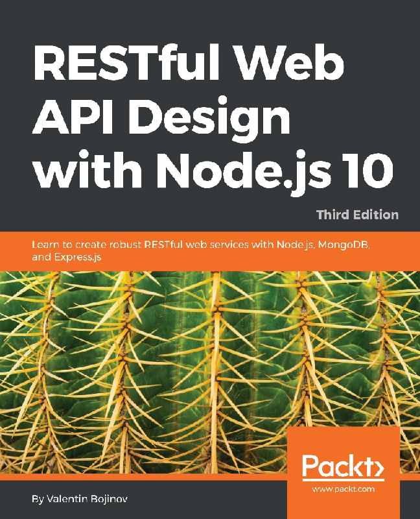Click the 'Third Edition' label
The image size is (420, 519).
point(358,215)
